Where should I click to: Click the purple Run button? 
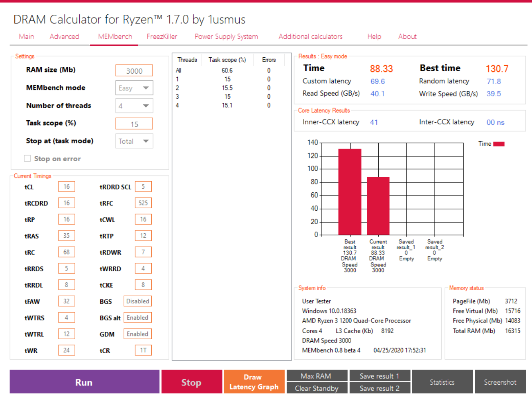tap(85, 382)
